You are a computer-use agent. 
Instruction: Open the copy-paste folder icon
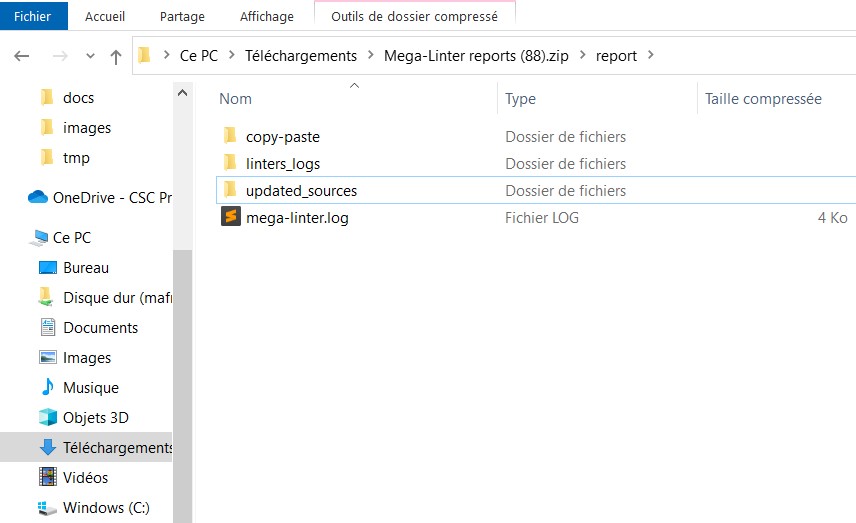pos(230,136)
